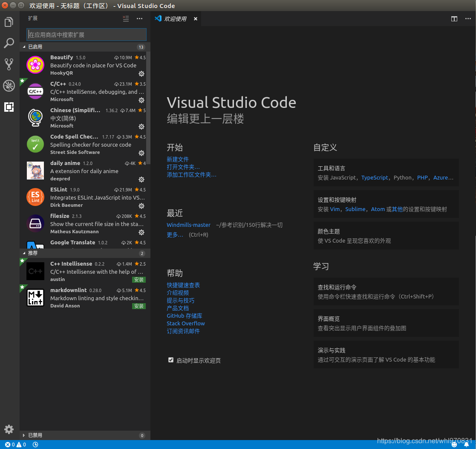Install Azure tools link
The width and height of the screenshot is (476, 449).
coord(443,177)
